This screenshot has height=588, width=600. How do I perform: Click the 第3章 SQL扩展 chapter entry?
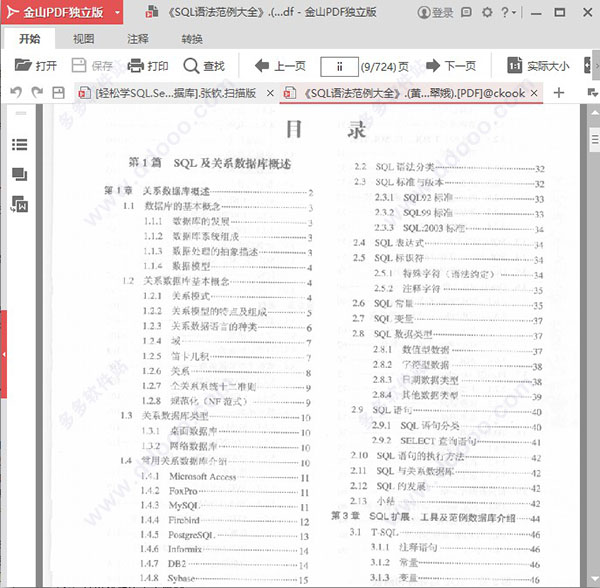coord(435,517)
